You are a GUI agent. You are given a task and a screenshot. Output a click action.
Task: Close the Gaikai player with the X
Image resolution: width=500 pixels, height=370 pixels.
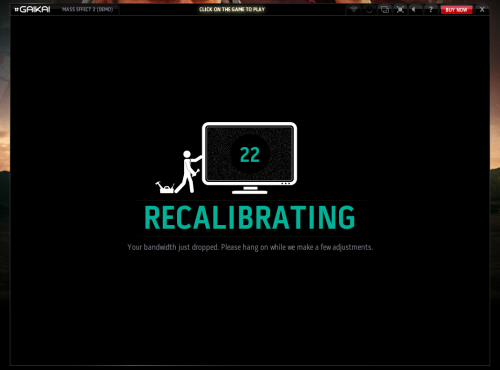[482, 9]
